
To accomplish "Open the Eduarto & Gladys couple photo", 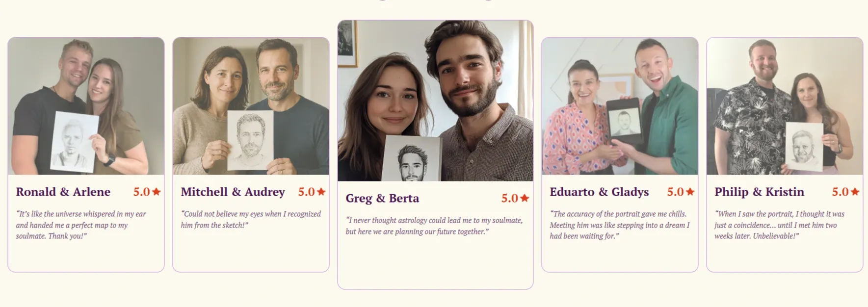I will click(620, 106).
